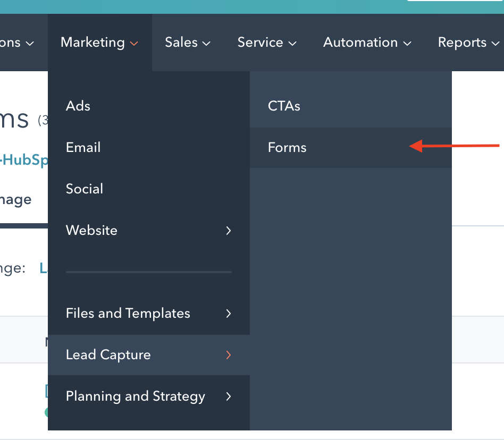Choose Email in the Marketing menu
504x440 pixels.
pos(83,147)
